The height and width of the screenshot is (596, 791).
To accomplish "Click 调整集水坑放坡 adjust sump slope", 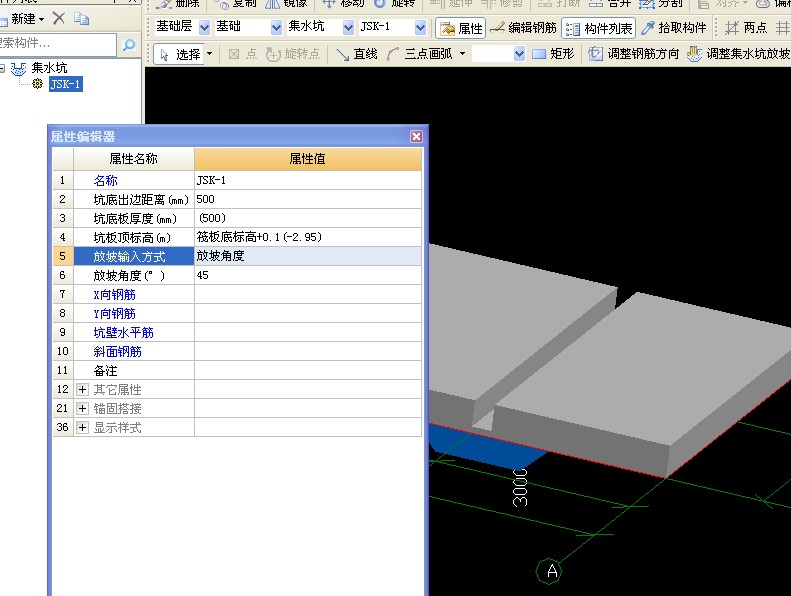I will [738, 54].
